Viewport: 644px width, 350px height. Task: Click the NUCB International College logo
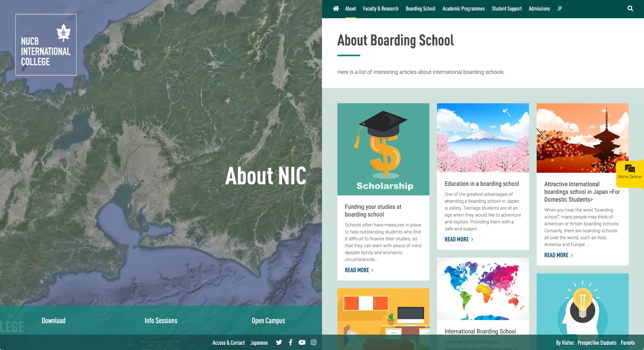point(46,45)
